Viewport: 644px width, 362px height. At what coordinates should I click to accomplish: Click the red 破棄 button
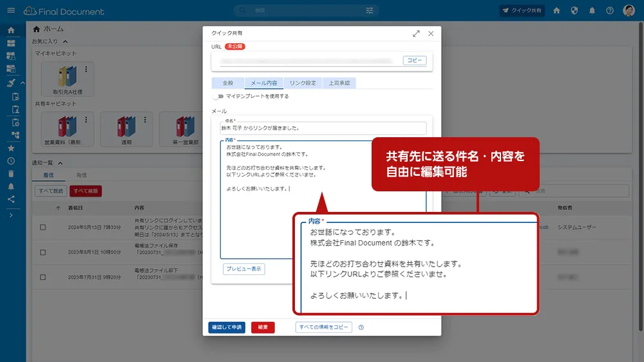tap(263, 327)
